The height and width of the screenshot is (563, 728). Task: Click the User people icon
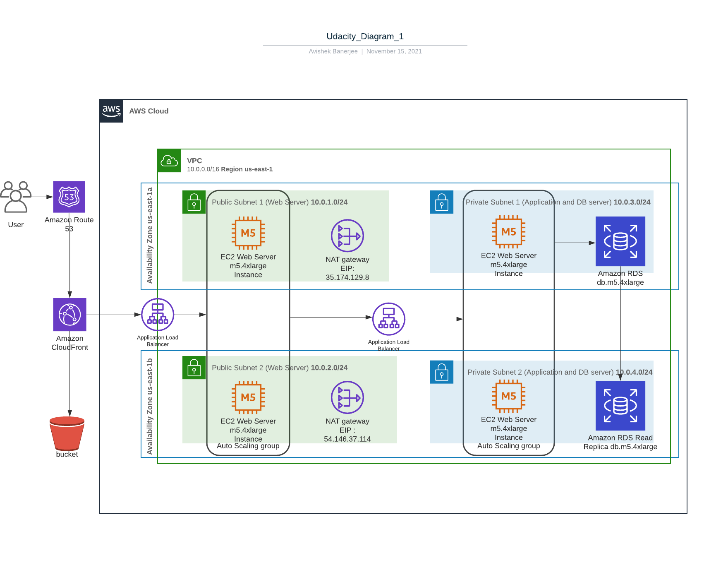(x=16, y=197)
